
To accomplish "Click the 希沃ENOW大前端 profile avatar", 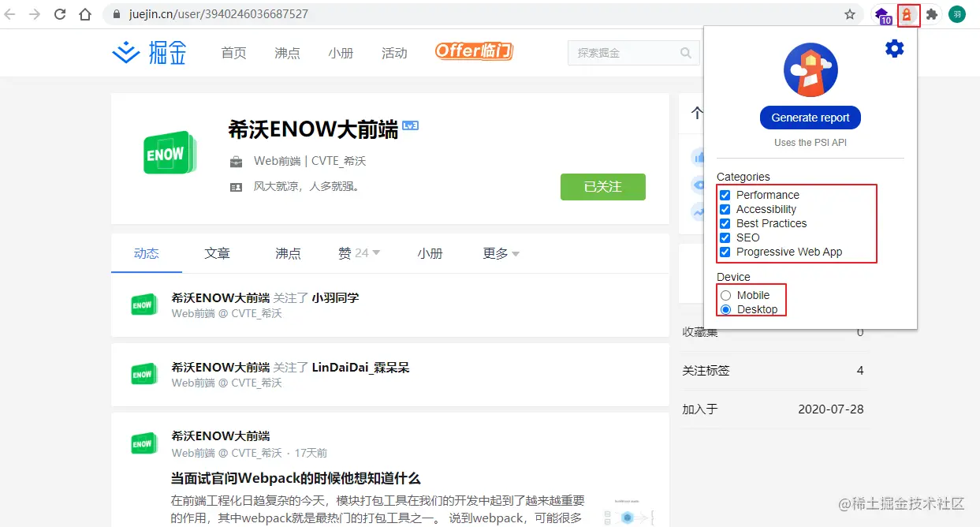I will 170,153.
